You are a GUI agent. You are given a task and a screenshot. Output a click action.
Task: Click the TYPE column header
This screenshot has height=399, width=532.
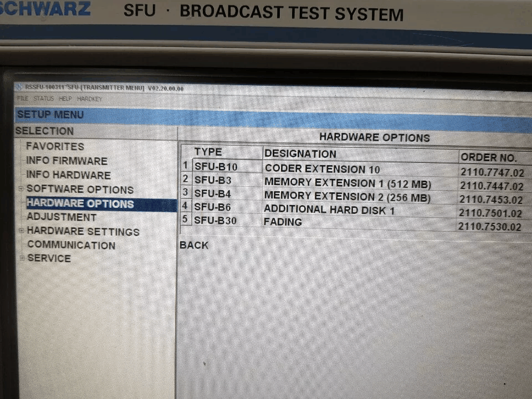pos(227,152)
